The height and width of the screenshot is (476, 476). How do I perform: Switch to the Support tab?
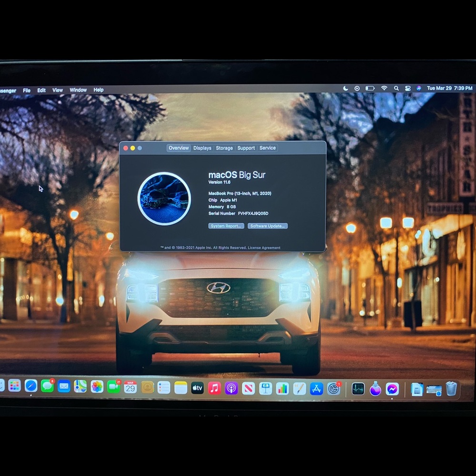pyautogui.click(x=246, y=148)
